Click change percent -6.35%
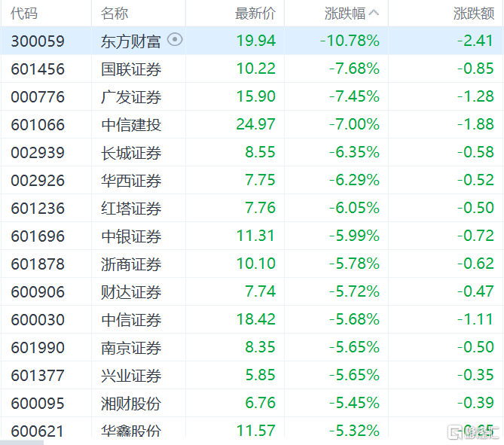The height and width of the screenshot is (445, 504). [354, 152]
